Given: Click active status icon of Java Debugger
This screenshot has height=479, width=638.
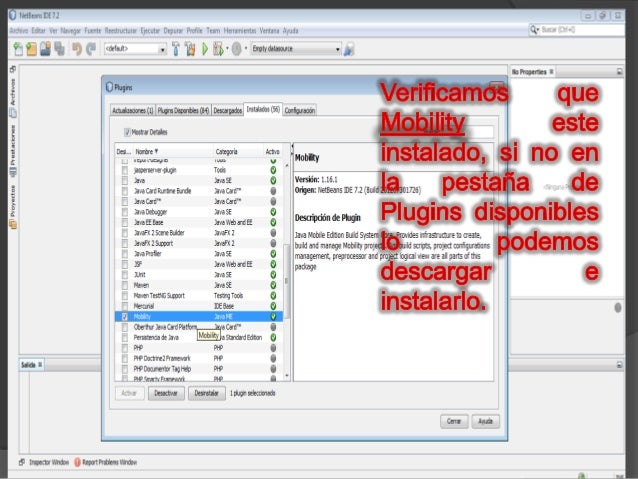Looking at the screenshot, I should (x=273, y=212).
